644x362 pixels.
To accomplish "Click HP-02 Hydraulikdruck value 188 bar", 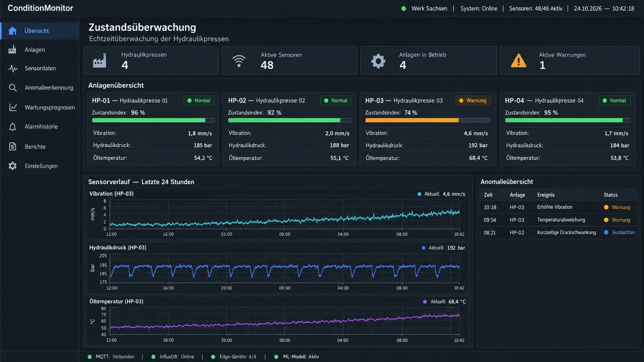I will 339,145.
